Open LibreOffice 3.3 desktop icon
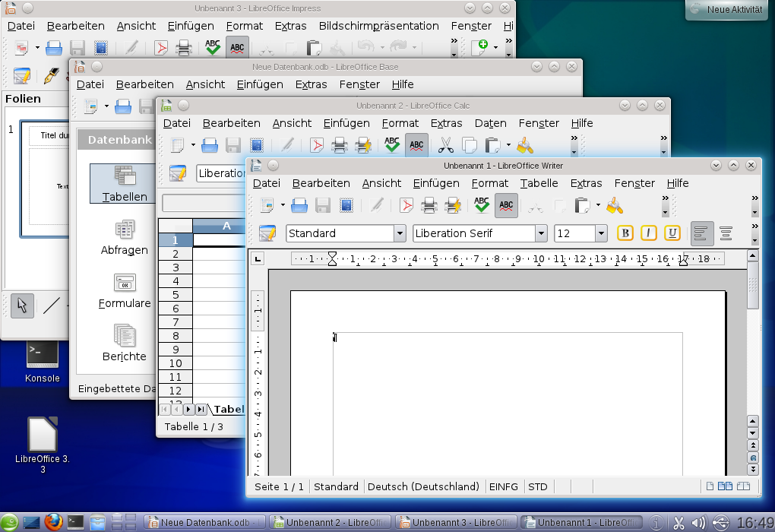This screenshot has height=532, width=775. 43,445
